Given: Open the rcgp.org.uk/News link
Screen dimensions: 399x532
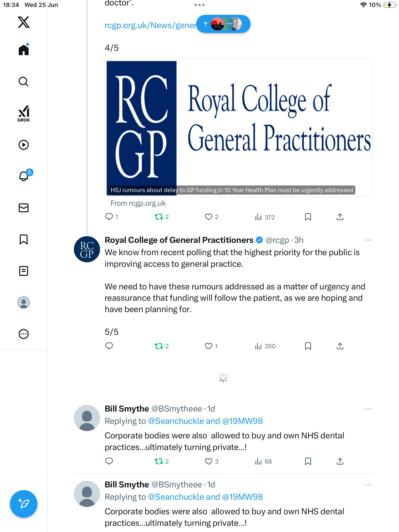Looking at the screenshot, I should (151, 25).
